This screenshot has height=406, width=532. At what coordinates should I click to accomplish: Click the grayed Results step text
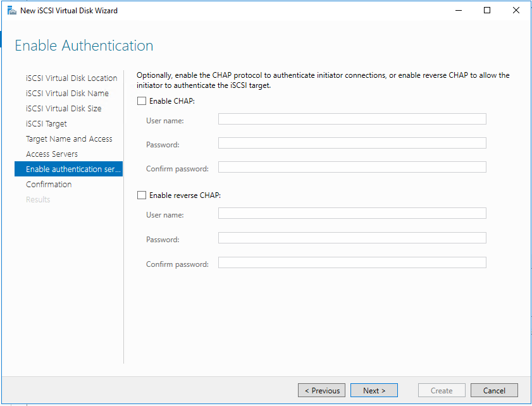tap(38, 199)
